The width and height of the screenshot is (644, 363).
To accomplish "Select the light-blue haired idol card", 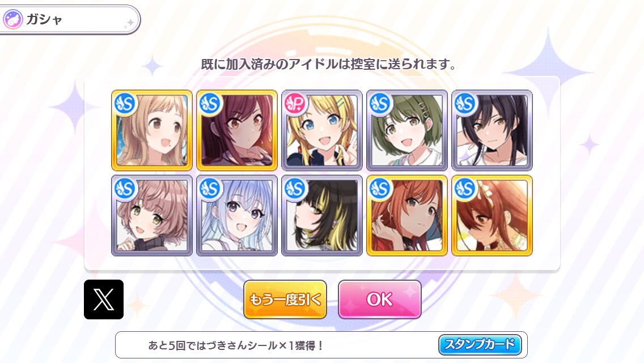I will (237, 216).
